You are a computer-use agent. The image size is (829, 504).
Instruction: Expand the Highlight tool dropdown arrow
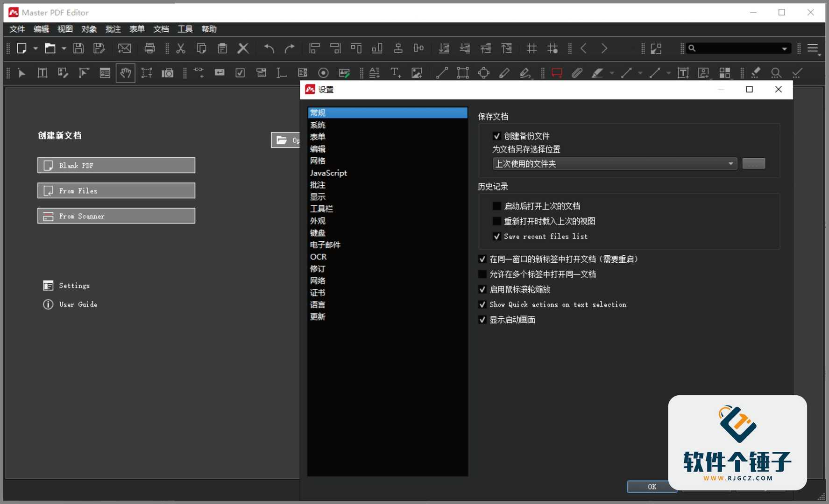tap(611, 73)
